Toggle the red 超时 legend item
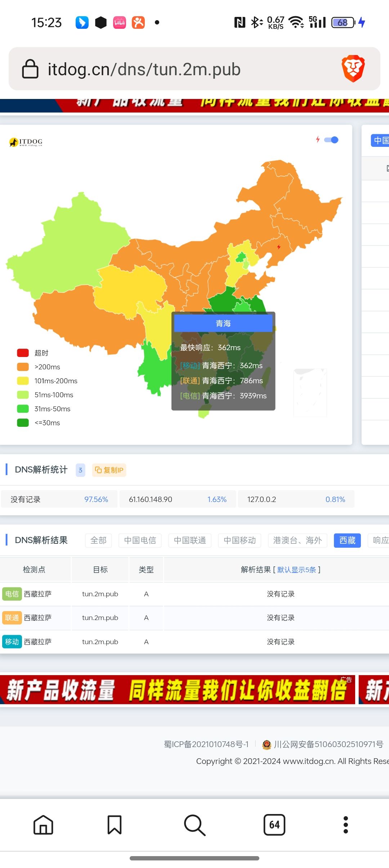Image resolution: width=389 pixels, height=868 pixels. pos(32,353)
